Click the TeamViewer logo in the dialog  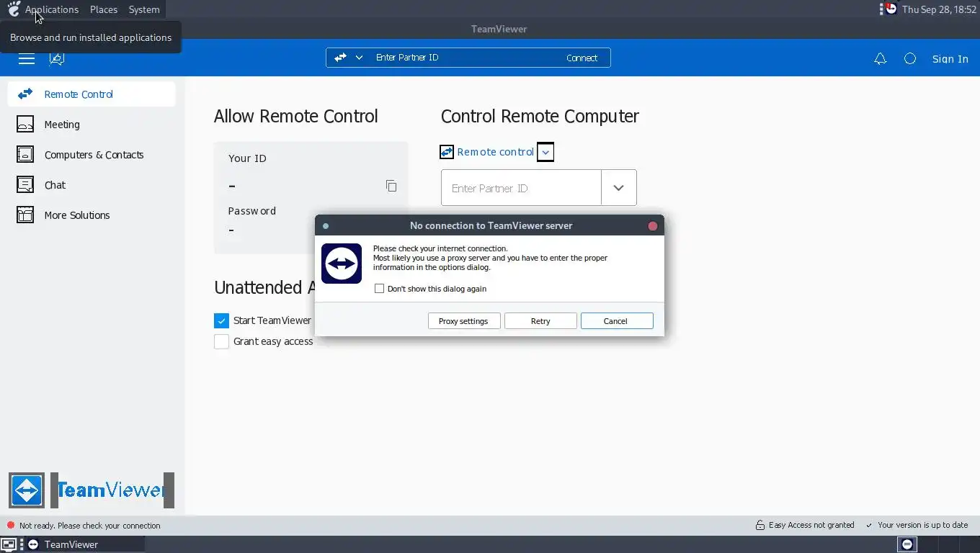pos(342,264)
